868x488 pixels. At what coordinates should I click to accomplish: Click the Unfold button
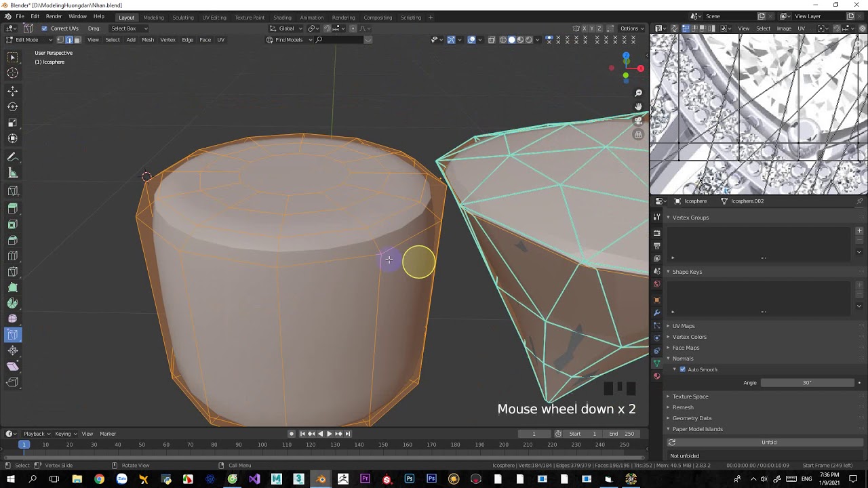click(768, 443)
